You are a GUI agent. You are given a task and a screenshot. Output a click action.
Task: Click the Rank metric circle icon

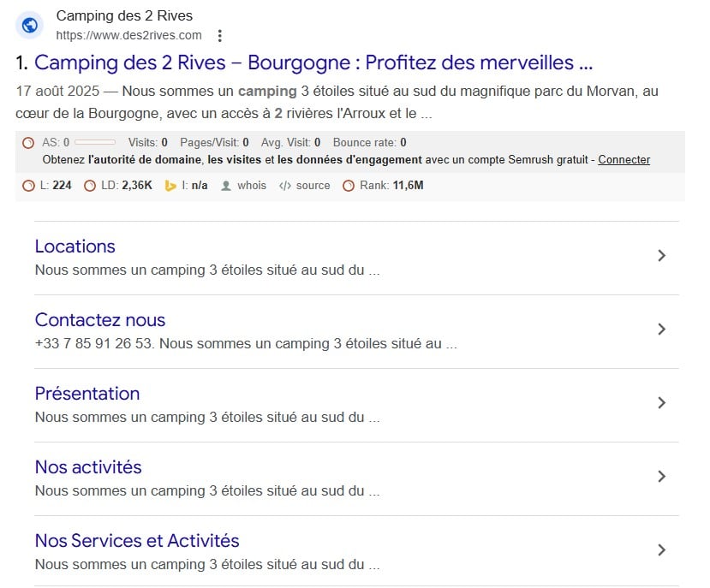pyautogui.click(x=349, y=185)
